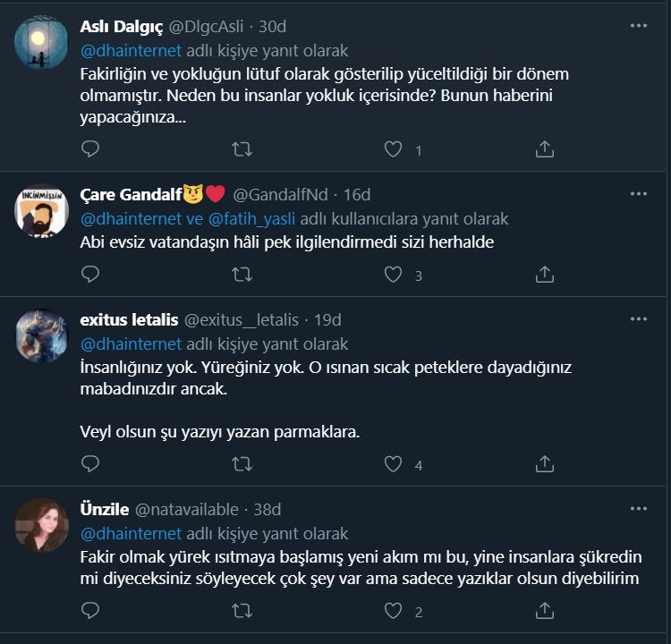Open more options on Çare Gandalf's tweet
The image size is (671, 644).
pos(638,194)
